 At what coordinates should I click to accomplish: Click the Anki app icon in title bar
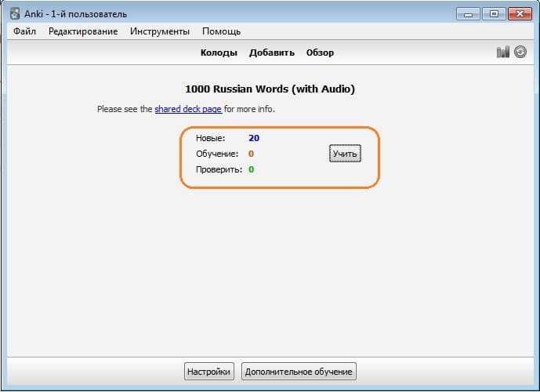tap(15, 14)
